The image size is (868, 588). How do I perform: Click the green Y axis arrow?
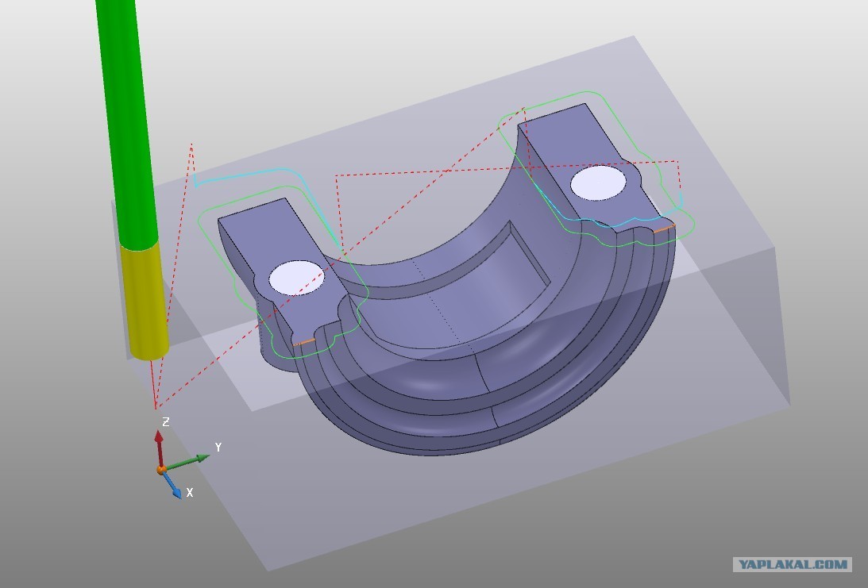coord(187,462)
